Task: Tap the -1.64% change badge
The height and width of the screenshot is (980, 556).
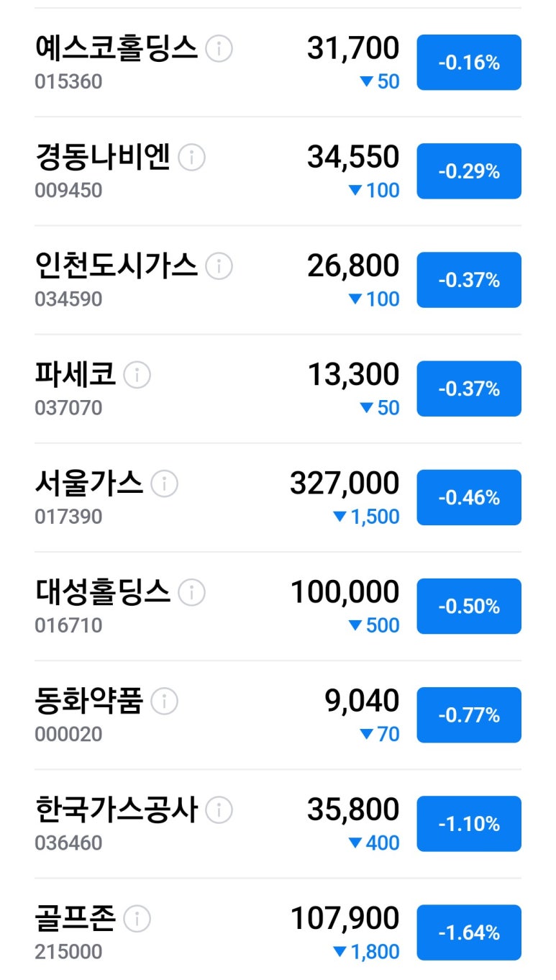Action: [469, 933]
